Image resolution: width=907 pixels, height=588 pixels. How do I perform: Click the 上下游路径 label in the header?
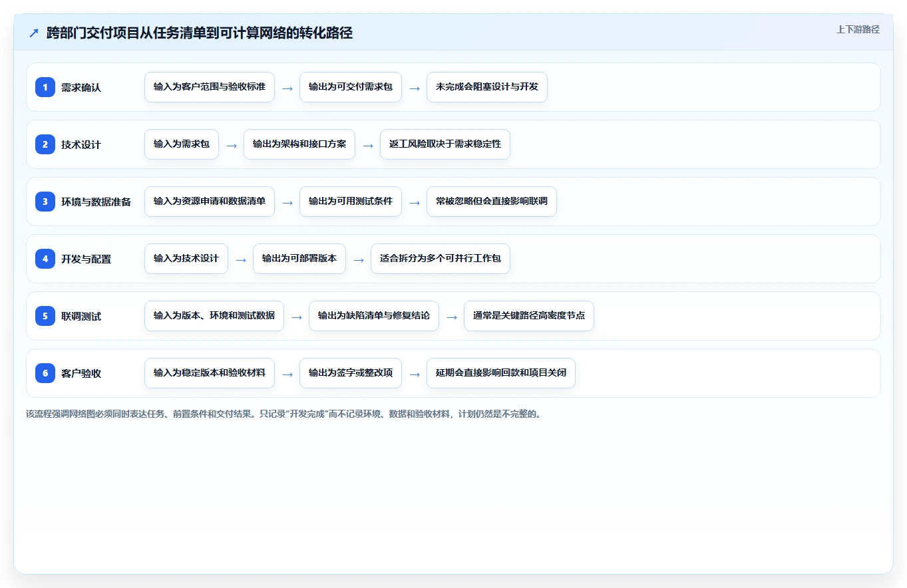tap(858, 29)
